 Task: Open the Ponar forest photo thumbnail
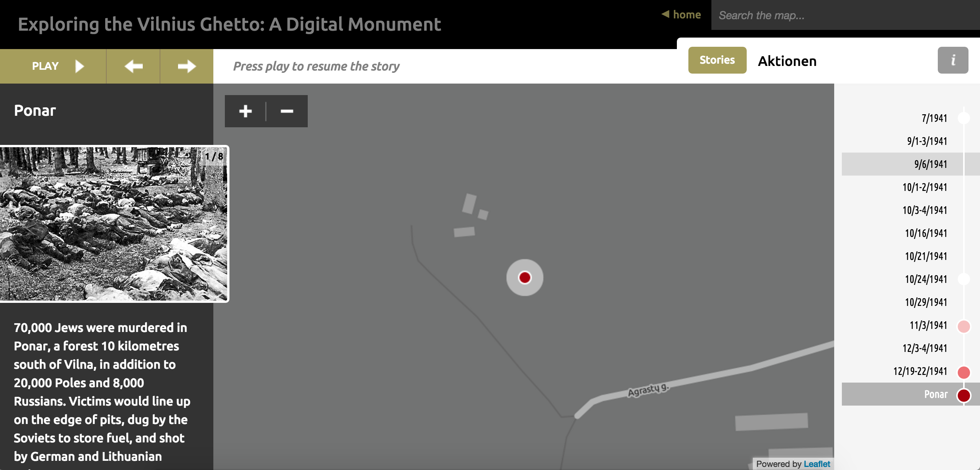click(x=114, y=224)
